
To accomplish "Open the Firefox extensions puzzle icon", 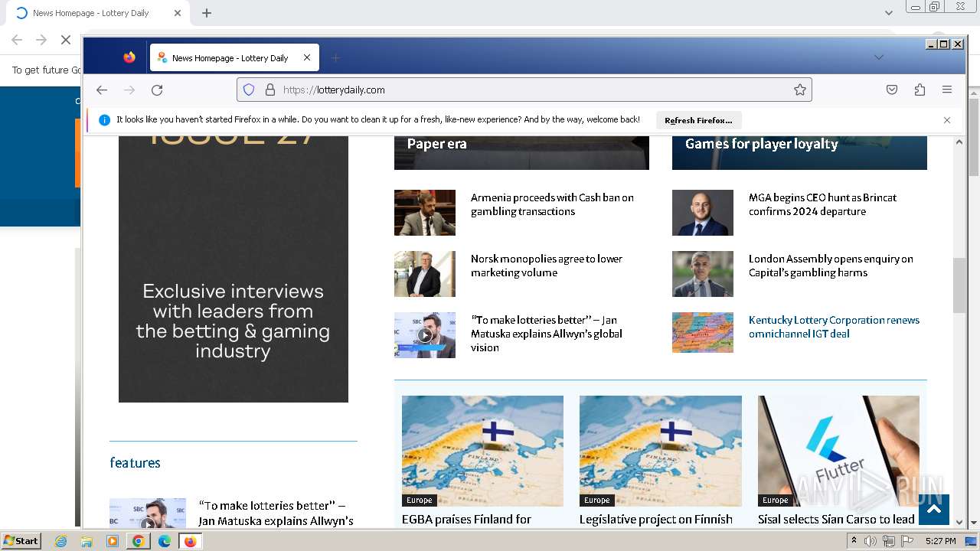I will click(920, 90).
